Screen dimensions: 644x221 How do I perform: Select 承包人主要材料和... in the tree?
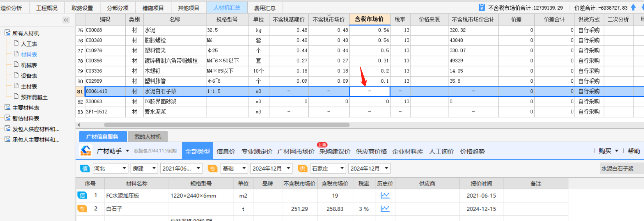tap(36, 140)
